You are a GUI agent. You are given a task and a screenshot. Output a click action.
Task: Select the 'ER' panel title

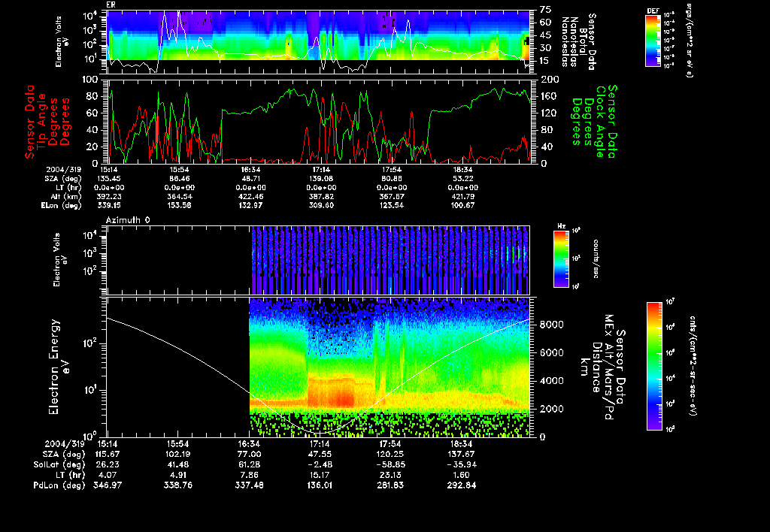coord(111,5)
